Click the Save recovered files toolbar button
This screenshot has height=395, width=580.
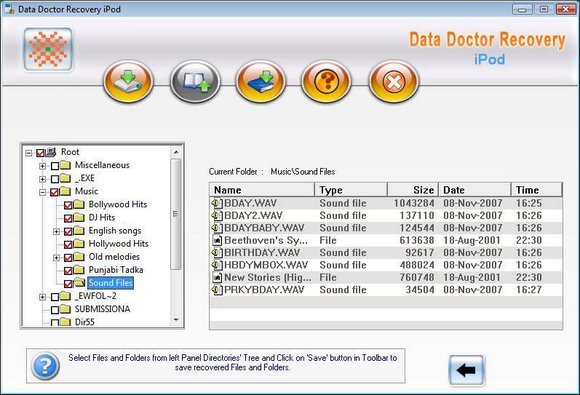click(128, 82)
